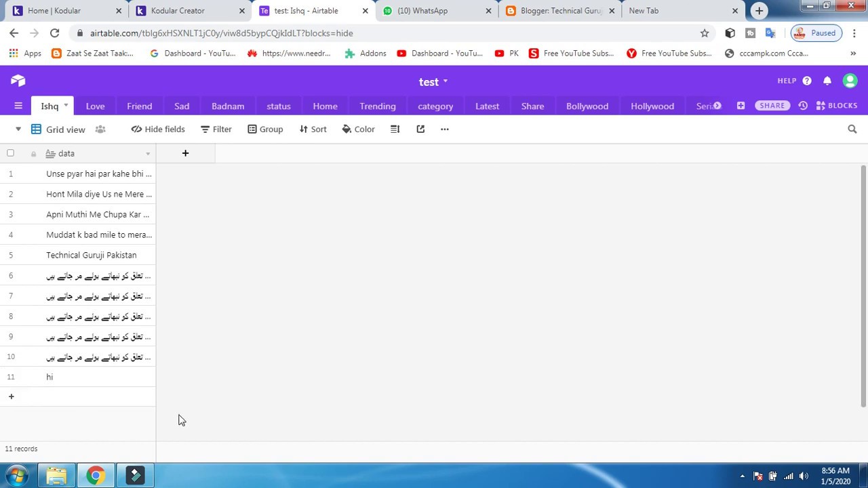Image resolution: width=868 pixels, height=488 pixels.
Task: Open the more options ellipsis
Action: coord(445,129)
